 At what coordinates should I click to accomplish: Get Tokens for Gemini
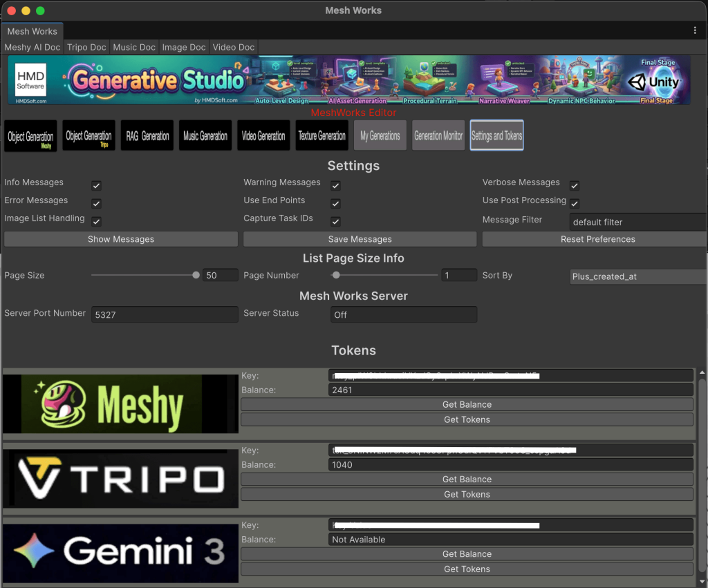467,569
